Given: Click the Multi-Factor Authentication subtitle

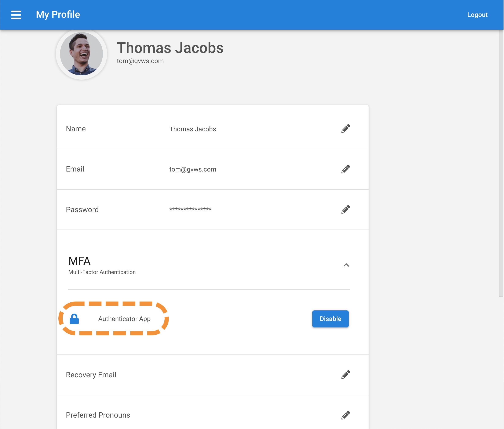Looking at the screenshot, I should pos(102,272).
